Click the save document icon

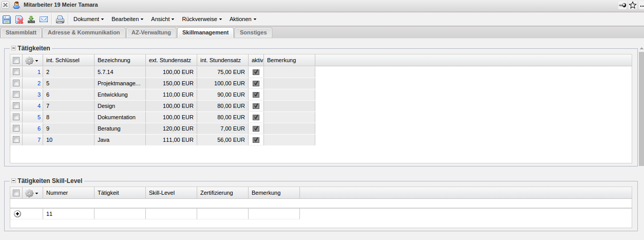7,20
